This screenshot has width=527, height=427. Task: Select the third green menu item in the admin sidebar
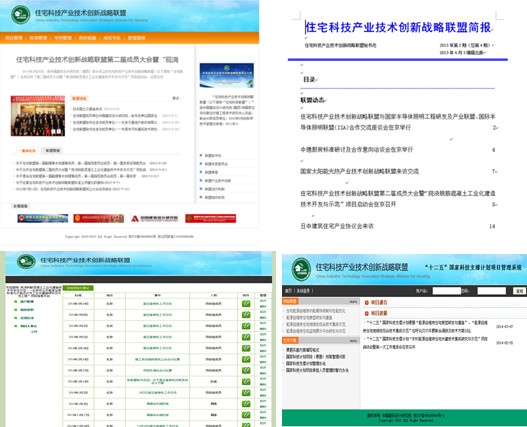[x=27, y=318]
